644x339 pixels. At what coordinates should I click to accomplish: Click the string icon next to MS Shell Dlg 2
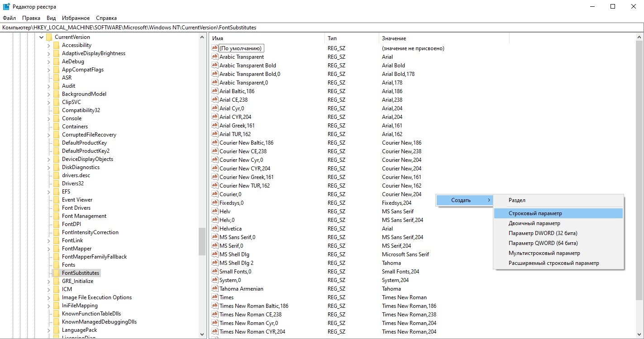(215, 263)
